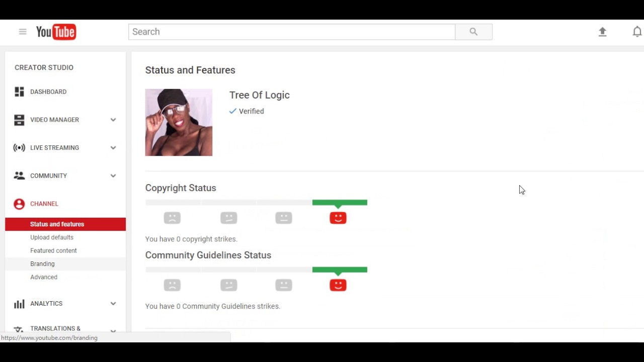Click the green Copyright Status bar

[x=340, y=203]
